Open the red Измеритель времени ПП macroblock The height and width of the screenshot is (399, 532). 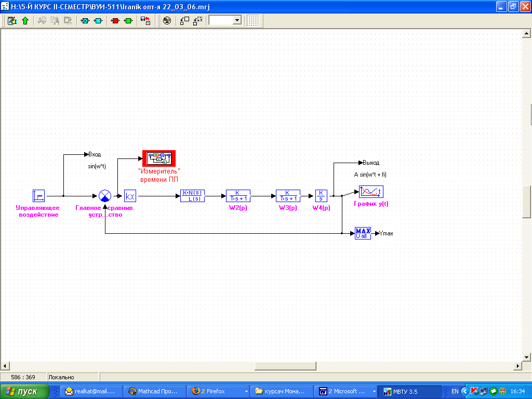[x=159, y=158]
